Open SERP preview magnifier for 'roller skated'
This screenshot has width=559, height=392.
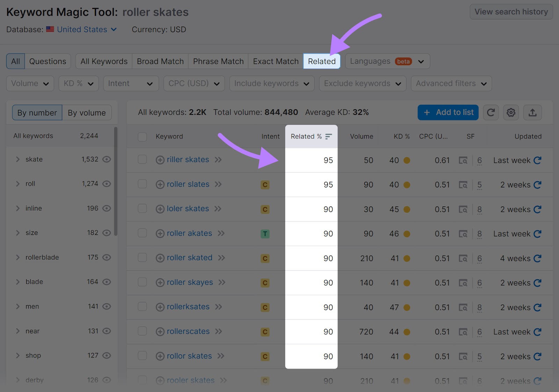464,258
